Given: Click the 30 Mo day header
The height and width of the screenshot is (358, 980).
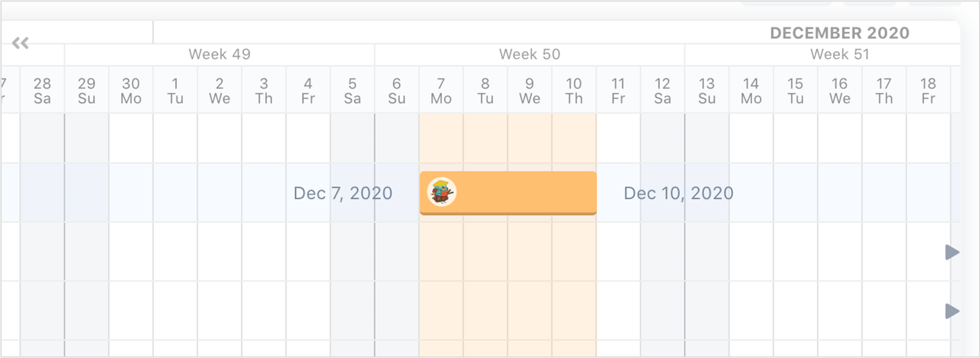Looking at the screenshot, I should click(131, 91).
